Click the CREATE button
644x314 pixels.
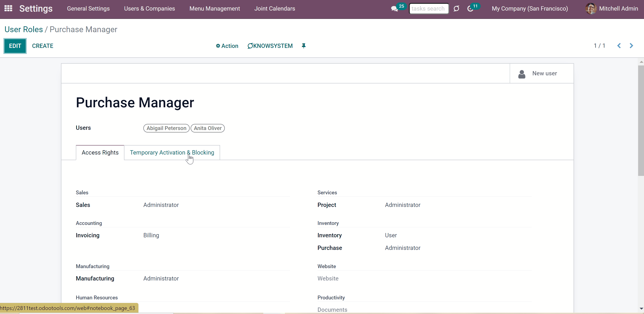[43, 46]
